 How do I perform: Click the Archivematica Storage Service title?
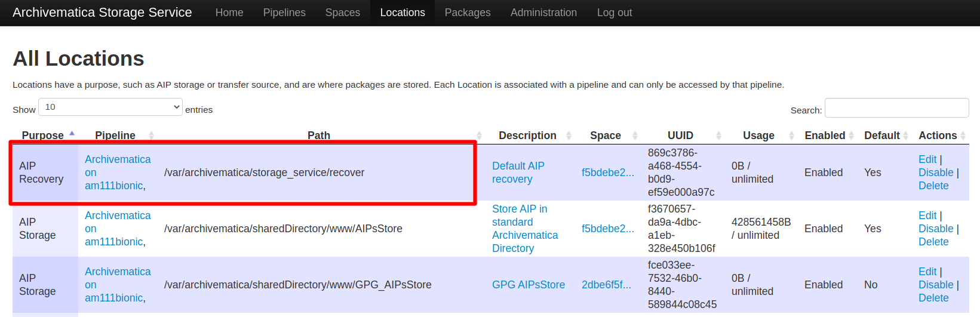coord(102,13)
